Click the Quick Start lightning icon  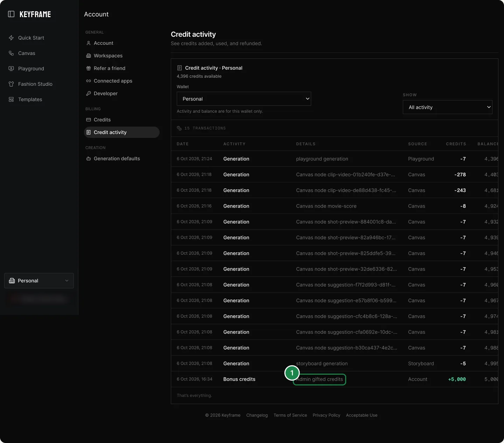coord(11,38)
